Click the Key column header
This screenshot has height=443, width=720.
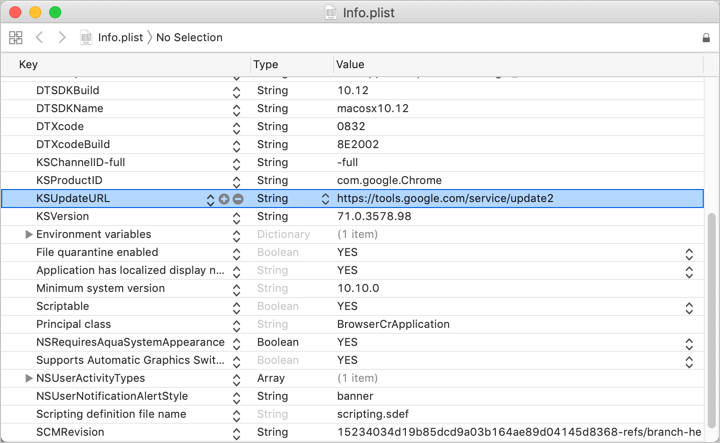(28, 64)
